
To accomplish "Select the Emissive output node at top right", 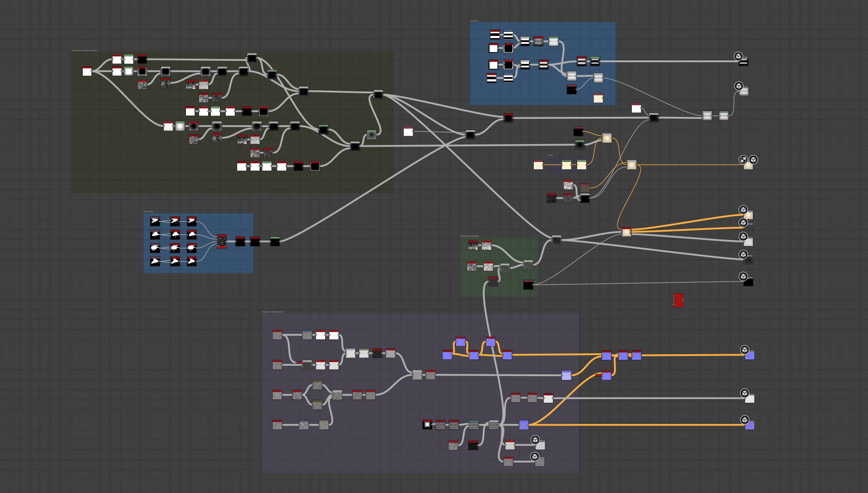I will pos(744,62).
